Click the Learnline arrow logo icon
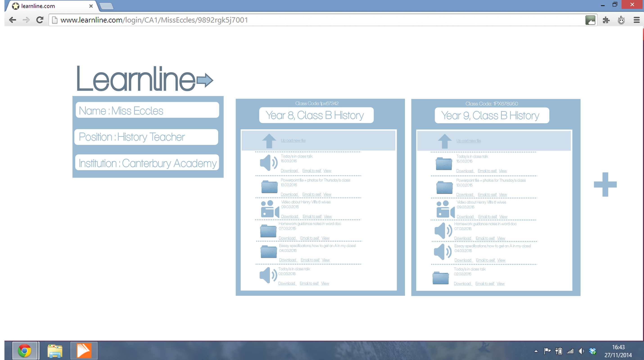 pos(205,80)
